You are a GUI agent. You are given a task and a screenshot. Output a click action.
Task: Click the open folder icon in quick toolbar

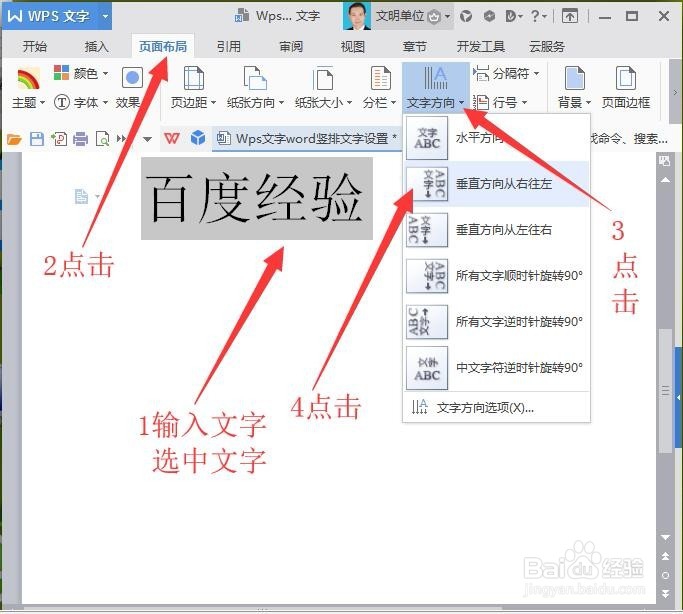14,139
